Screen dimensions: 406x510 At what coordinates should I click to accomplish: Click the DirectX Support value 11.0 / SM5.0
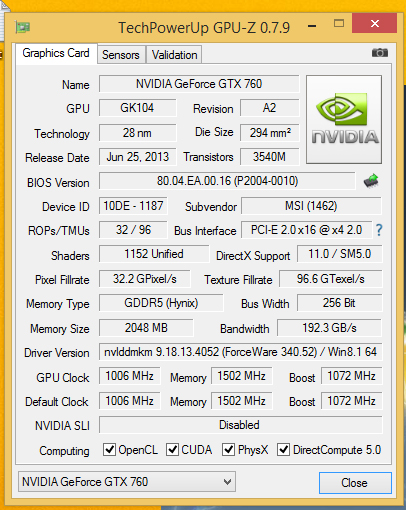(x=339, y=254)
